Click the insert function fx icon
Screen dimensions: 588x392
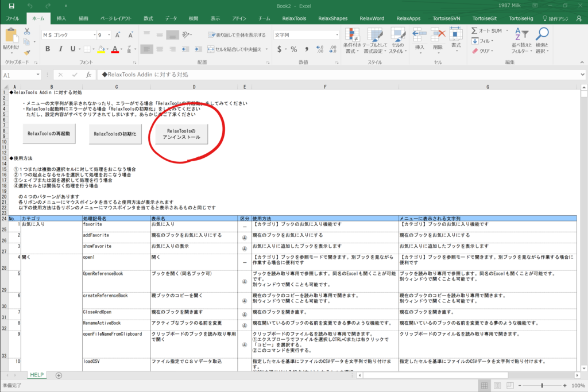pyautogui.click(x=89, y=75)
